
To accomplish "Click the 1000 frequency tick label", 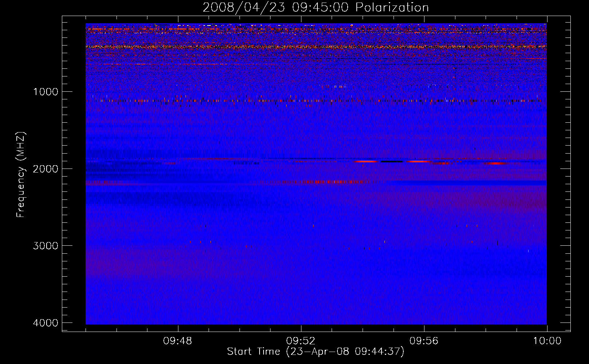I will [46, 92].
